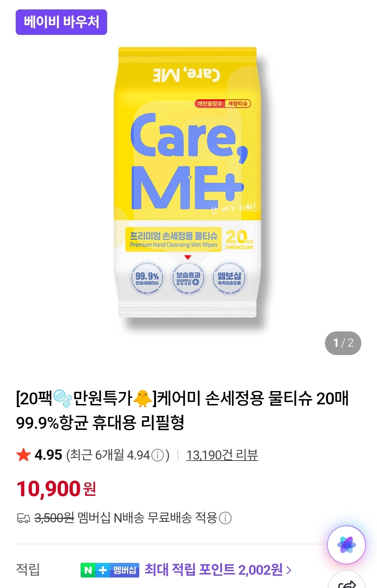This screenshot has width=377, height=588.
Task: Tap the blue 멤버십 label badge
Action: click(125, 570)
